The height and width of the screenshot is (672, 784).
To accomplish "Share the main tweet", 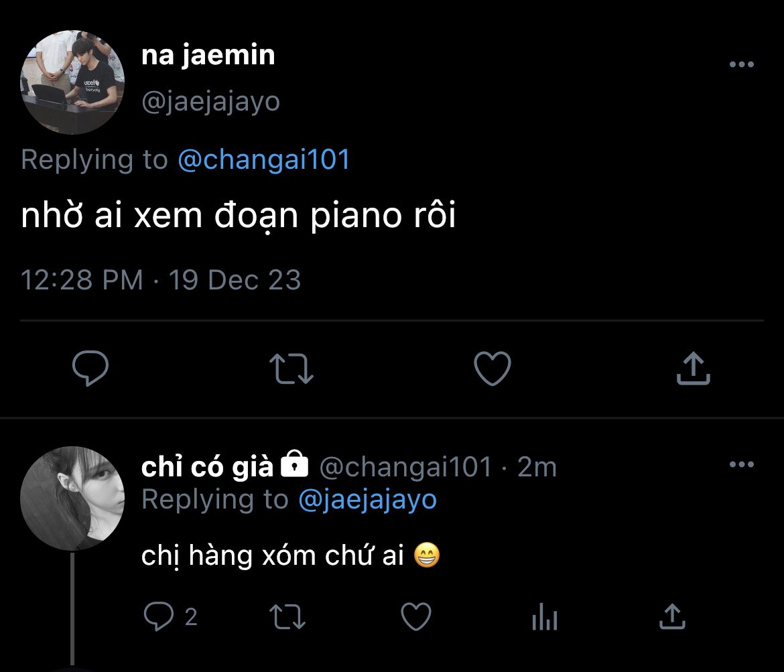I will [x=693, y=368].
